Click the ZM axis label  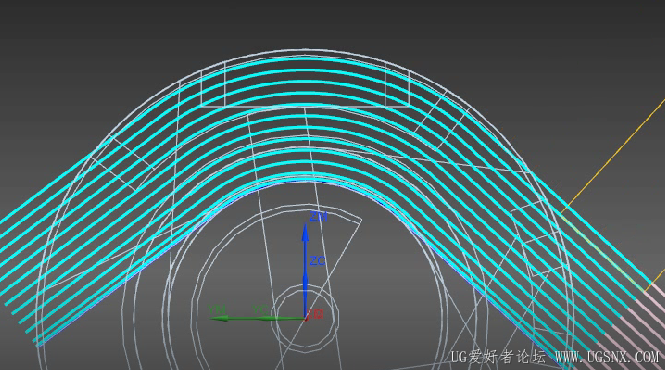pos(318,217)
